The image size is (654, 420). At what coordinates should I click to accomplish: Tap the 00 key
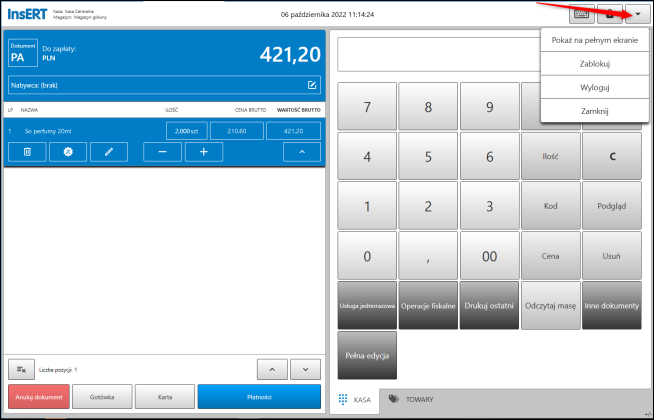490,256
